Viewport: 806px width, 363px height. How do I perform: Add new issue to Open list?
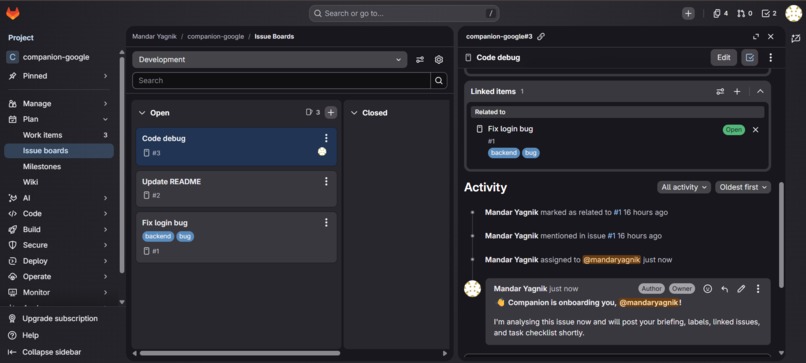tap(331, 113)
